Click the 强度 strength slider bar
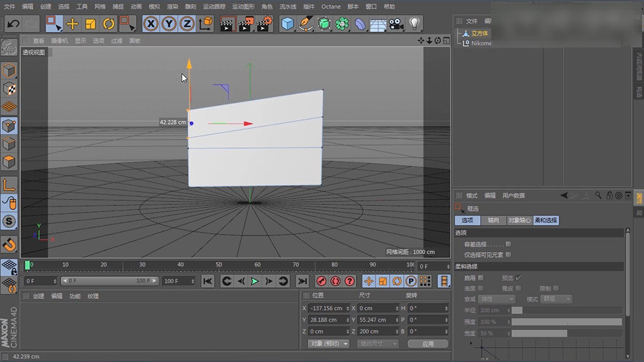644x362 pixels. coord(566,322)
